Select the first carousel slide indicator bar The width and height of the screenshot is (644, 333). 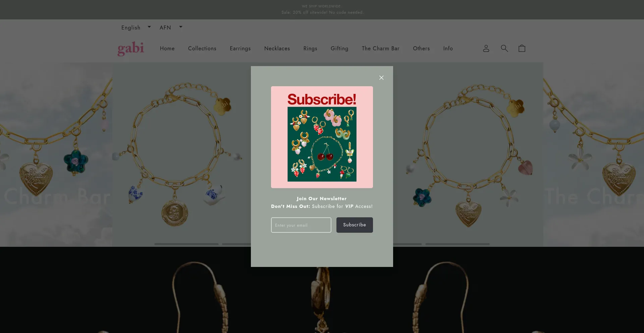click(186, 244)
